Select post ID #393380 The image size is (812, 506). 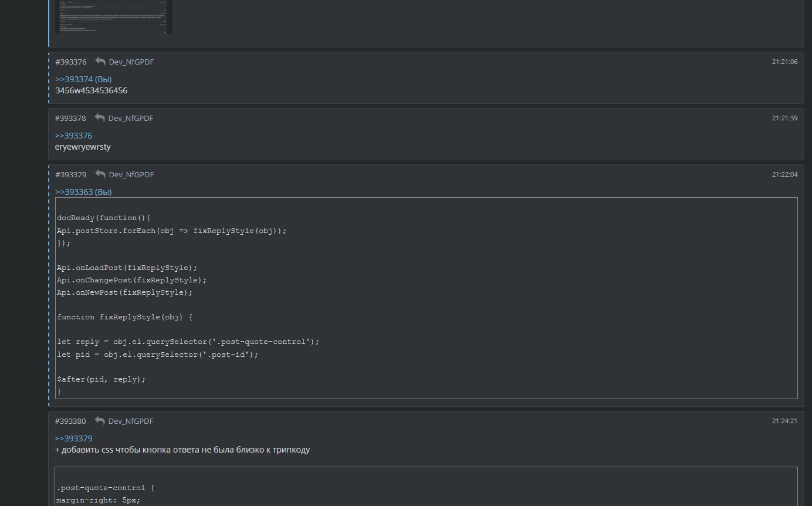tap(70, 421)
